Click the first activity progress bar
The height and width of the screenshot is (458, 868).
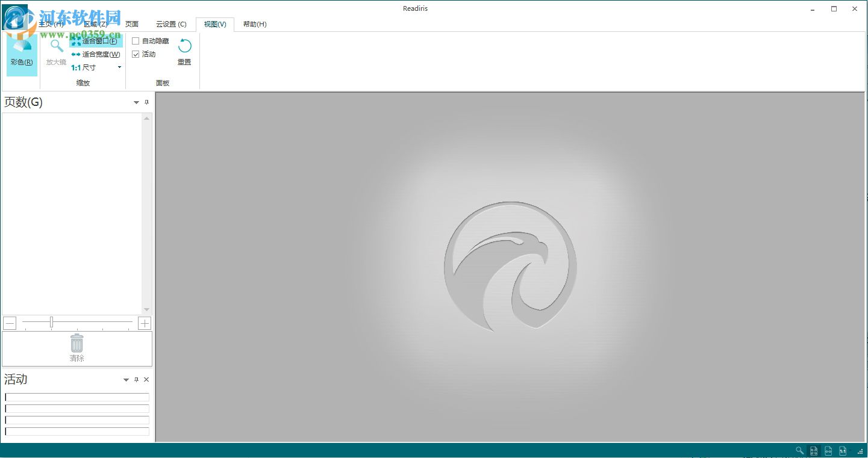tap(77, 397)
